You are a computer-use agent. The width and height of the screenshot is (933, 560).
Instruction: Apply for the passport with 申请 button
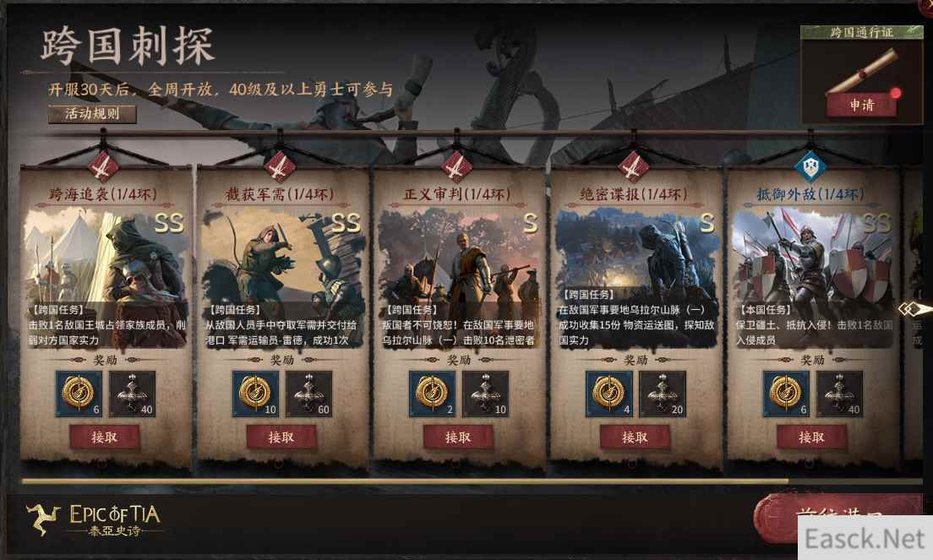pyautogui.click(x=861, y=106)
